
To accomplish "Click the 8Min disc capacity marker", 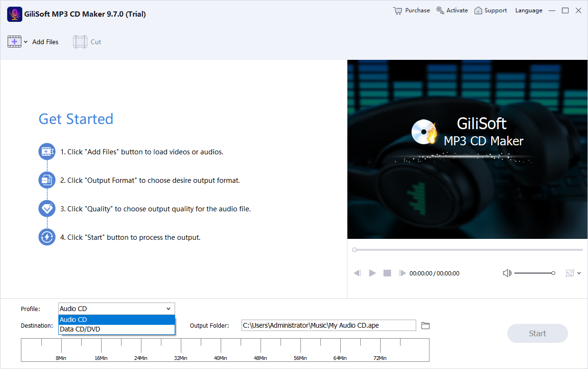I will click(61, 358).
